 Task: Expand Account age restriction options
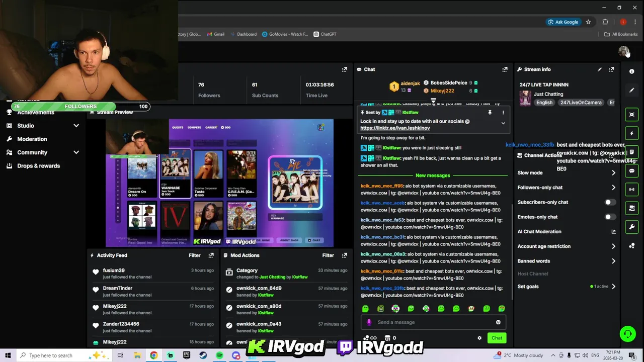click(613, 246)
